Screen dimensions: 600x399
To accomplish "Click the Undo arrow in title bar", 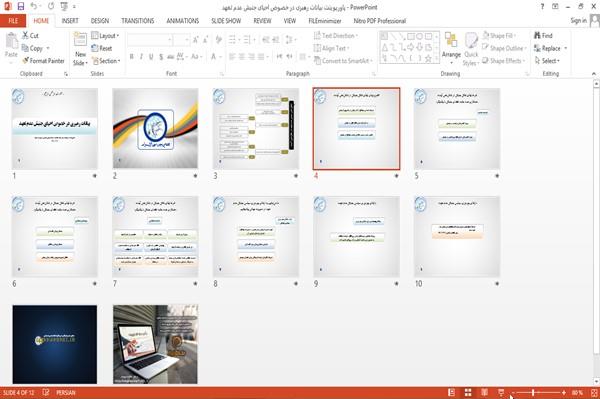I will pos(34,6).
